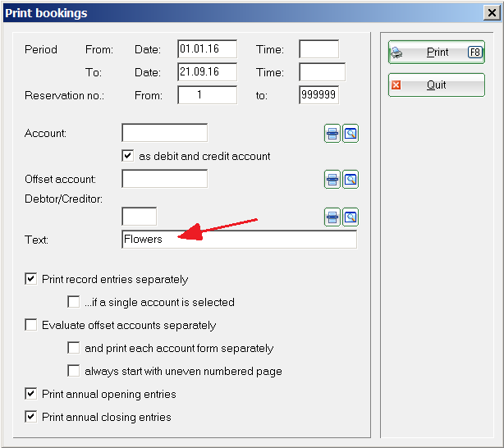Screen dimensions: 504x448
Task: Check 'always start with uneven numbered page'
Action: click(74, 371)
